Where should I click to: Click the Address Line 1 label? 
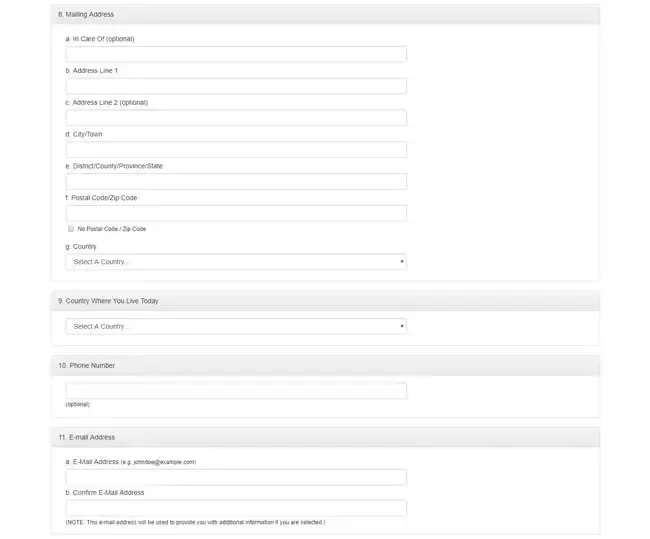92,71
